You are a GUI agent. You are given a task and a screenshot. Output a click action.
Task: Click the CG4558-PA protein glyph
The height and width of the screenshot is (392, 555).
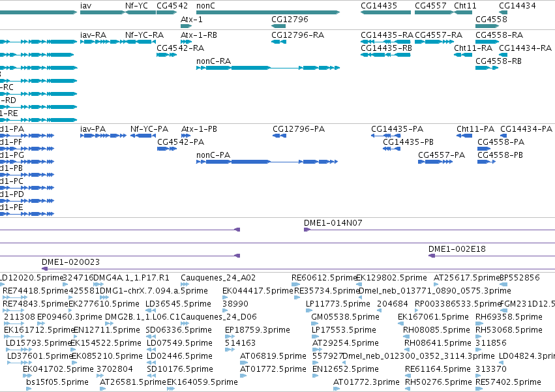pyautogui.click(x=484, y=149)
